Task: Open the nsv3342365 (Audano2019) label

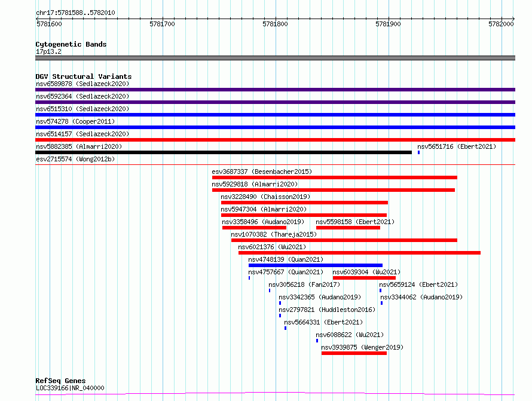Action: (x=320, y=297)
